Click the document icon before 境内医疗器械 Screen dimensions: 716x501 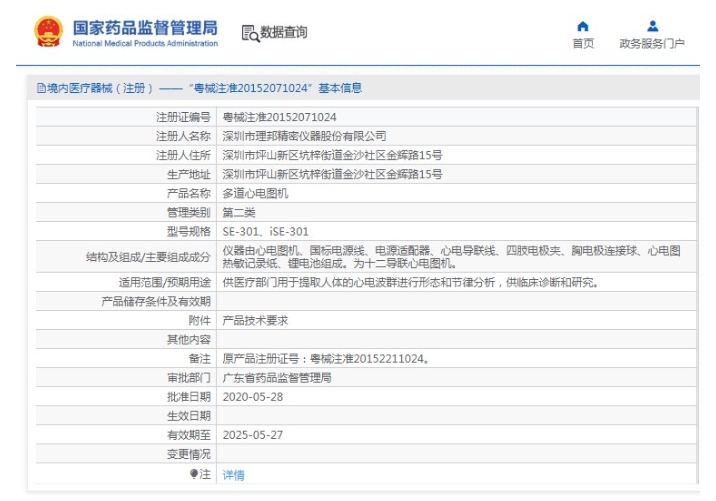tap(41, 88)
